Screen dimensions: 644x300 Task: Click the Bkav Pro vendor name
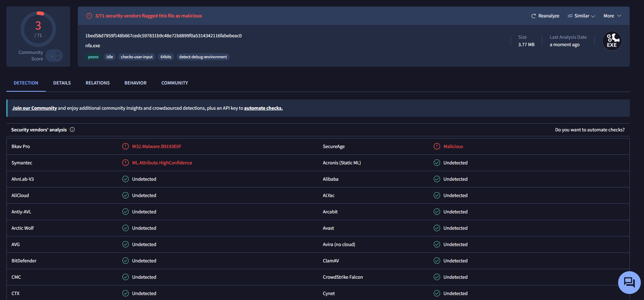click(21, 147)
